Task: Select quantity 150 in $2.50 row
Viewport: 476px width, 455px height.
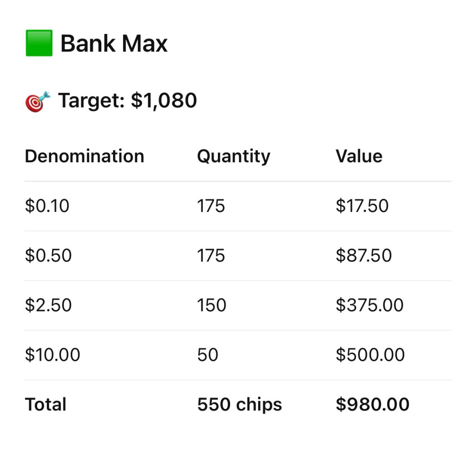Action: (212, 305)
